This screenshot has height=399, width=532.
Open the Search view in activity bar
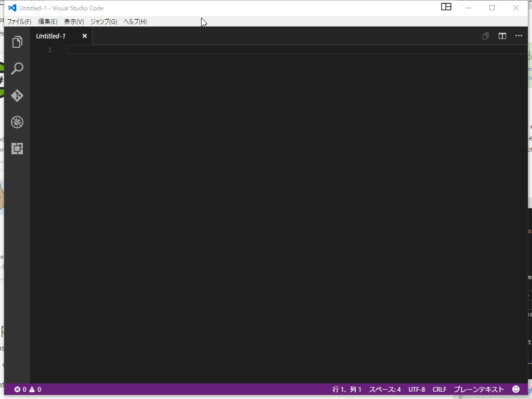(17, 69)
